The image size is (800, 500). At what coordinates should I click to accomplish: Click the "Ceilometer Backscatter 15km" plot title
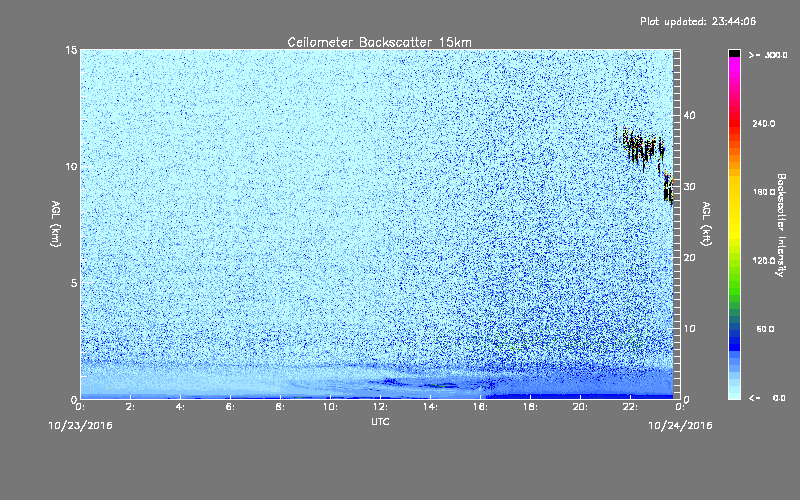(379, 42)
